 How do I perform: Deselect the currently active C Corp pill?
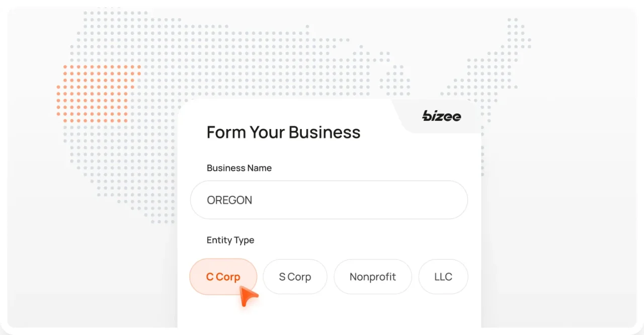(x=223, y=277)
